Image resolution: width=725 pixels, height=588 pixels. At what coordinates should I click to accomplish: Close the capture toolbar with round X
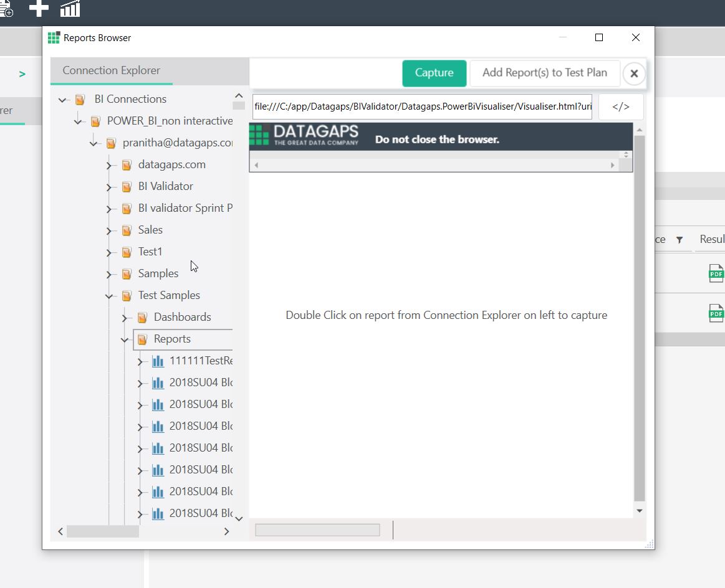coord(633,73)
